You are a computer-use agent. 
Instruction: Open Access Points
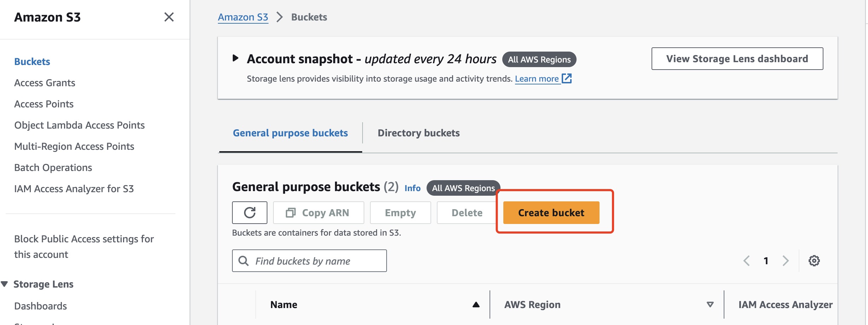pos(44,104)
